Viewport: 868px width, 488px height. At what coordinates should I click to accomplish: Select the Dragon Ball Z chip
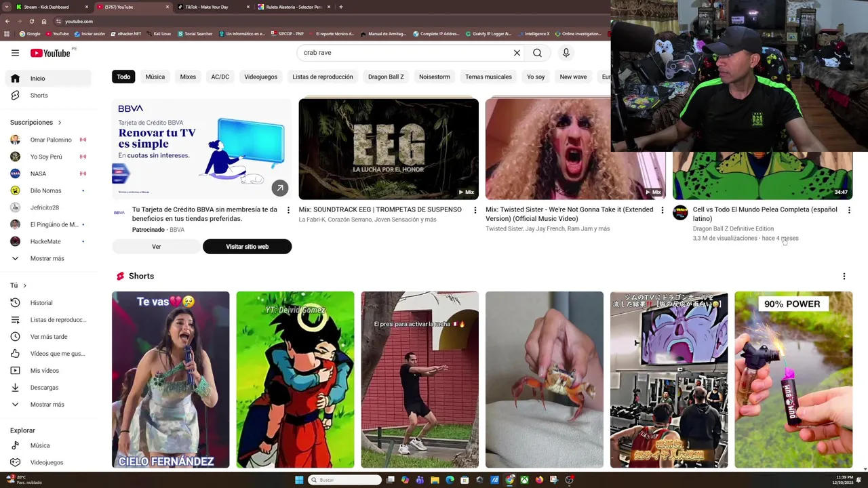click(x=386, y=77)
